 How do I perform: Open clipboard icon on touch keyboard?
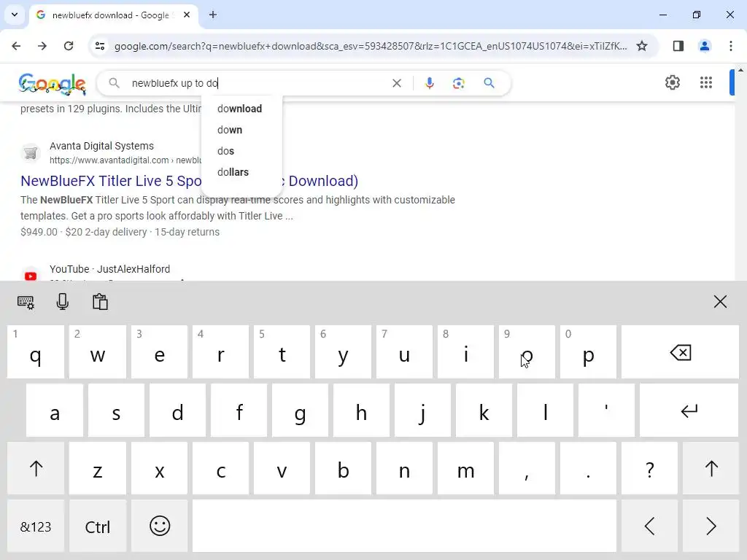pos(100,302)
